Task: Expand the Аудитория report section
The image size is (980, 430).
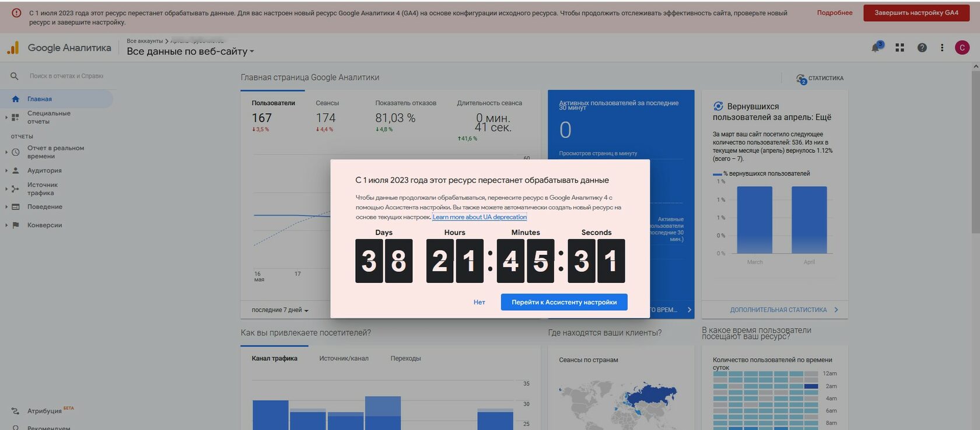Action: pyautogui.click(x=6, y=170)
